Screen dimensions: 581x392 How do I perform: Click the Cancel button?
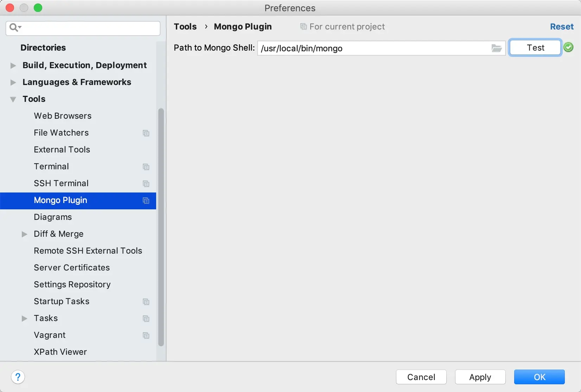tap(421, 377)
